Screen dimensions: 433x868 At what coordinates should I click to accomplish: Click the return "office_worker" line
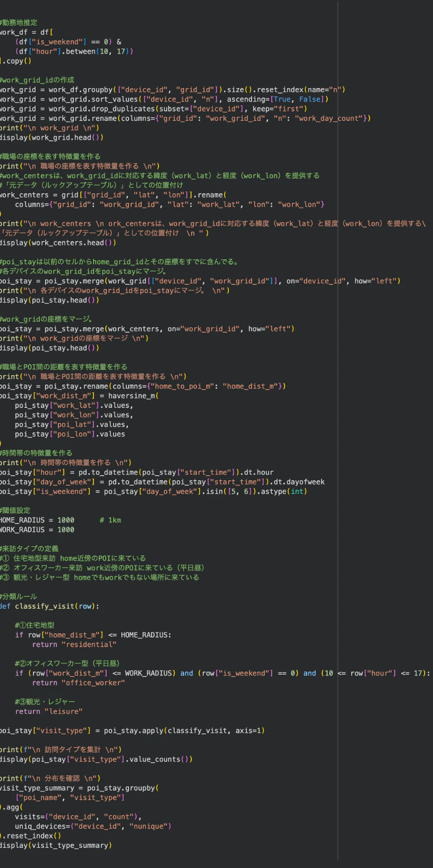tap(79, 683)
